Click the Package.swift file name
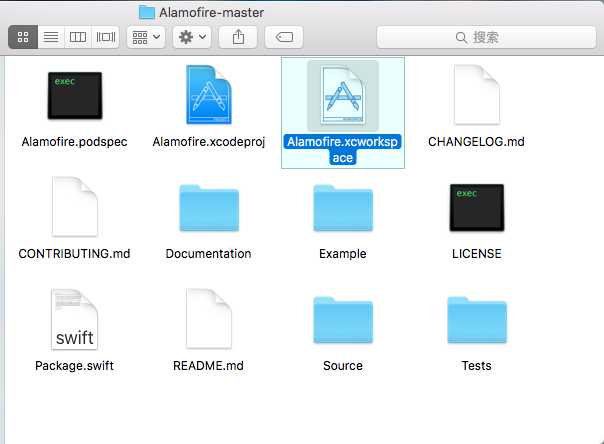This screenshot has height=444, width=604. [x=74, y=366]
